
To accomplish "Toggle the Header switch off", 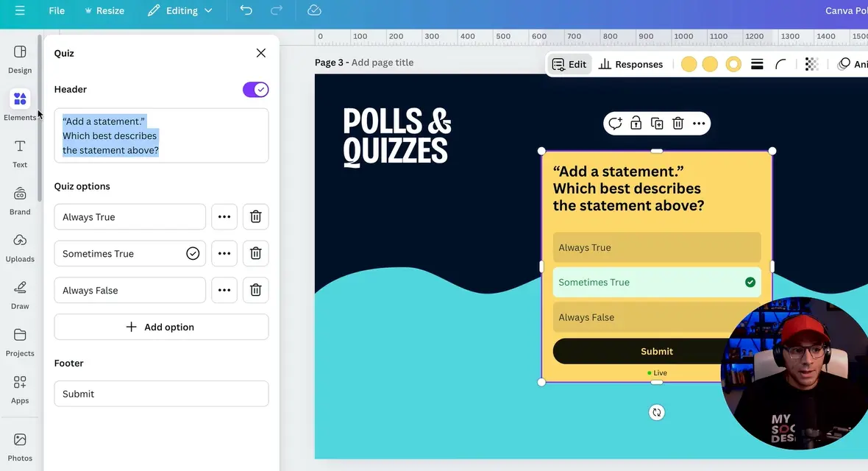I will (x=255, y=90).
